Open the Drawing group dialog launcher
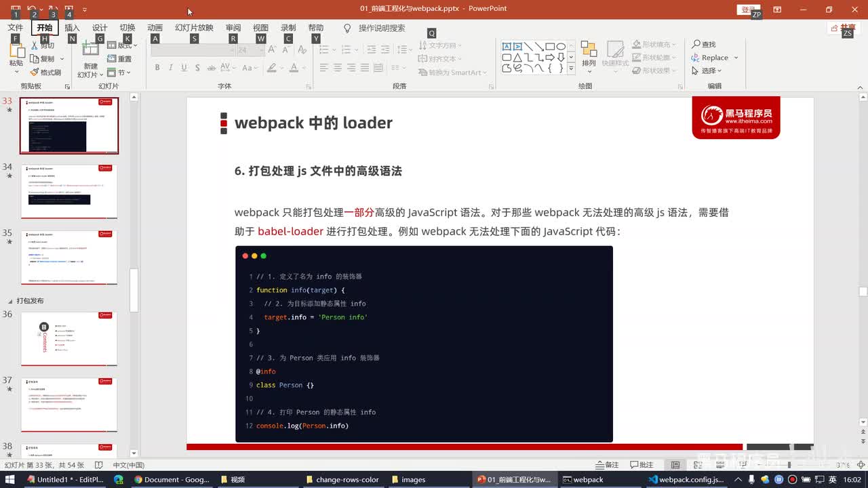 681,87
